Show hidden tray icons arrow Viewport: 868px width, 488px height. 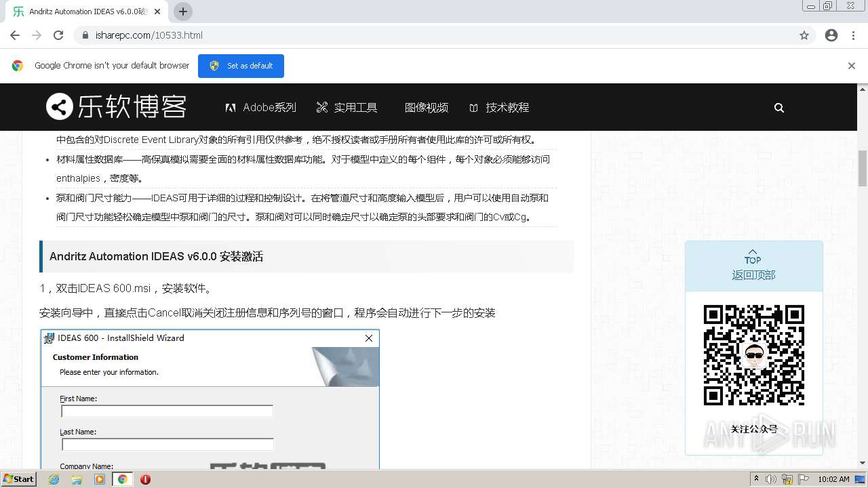click(757, 479)
